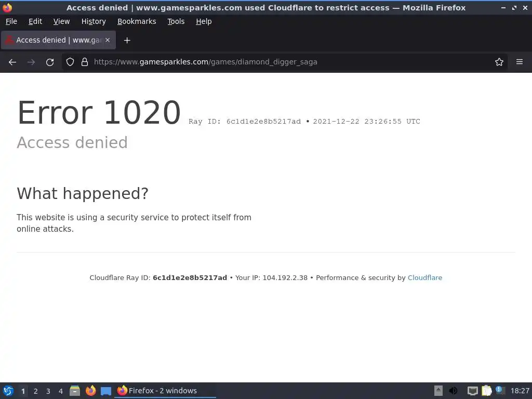Follow the Cloudflare link in footer
Viewport: 532px width, 399px height.
pyautogui.click(x=425, y=278)
